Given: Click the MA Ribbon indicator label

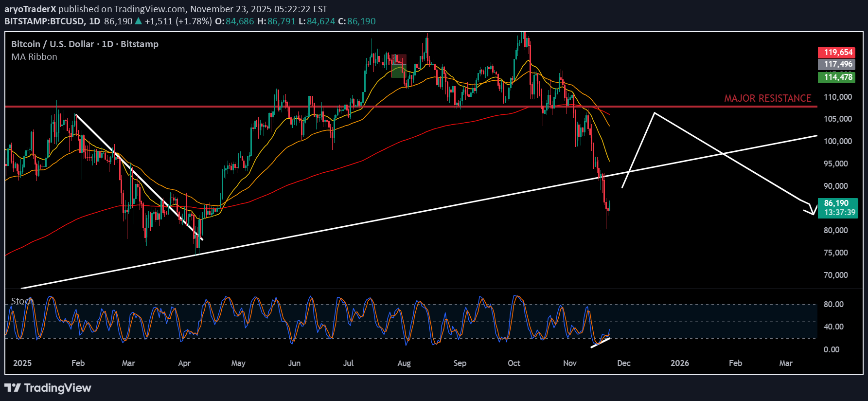Looking at the screenshot, I should tap(34, 57).
